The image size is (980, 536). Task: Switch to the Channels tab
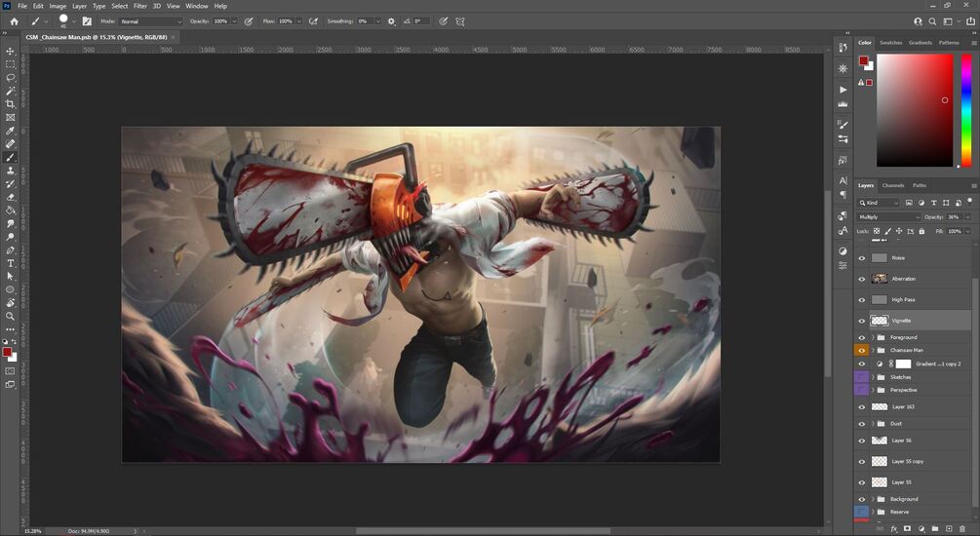(893, 185)
